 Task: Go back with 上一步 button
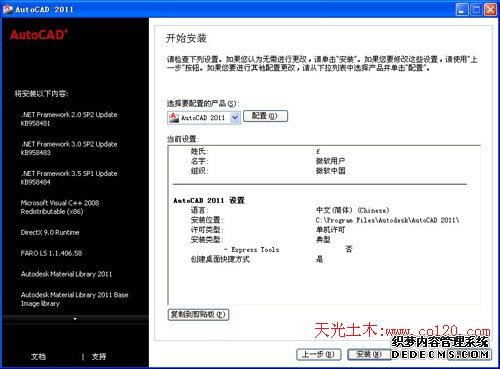point(318,354)
